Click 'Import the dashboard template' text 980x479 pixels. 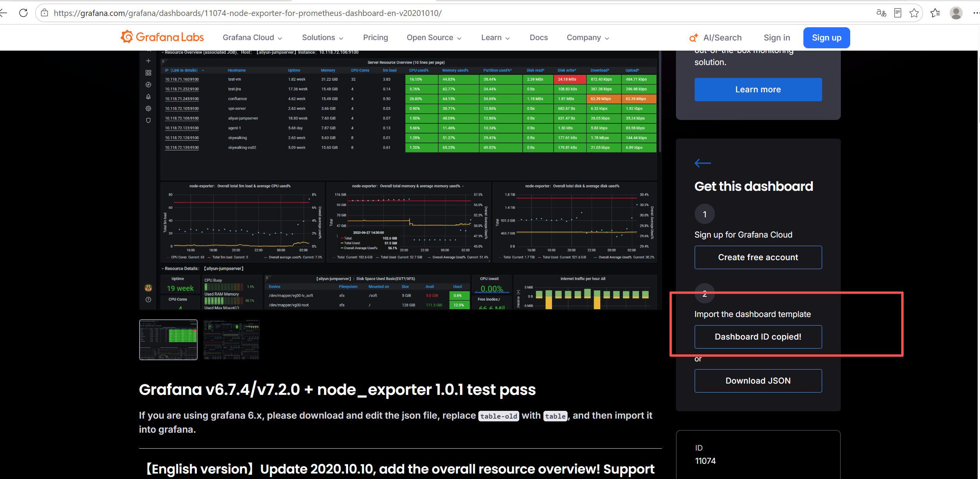click(x=752, y=314)
